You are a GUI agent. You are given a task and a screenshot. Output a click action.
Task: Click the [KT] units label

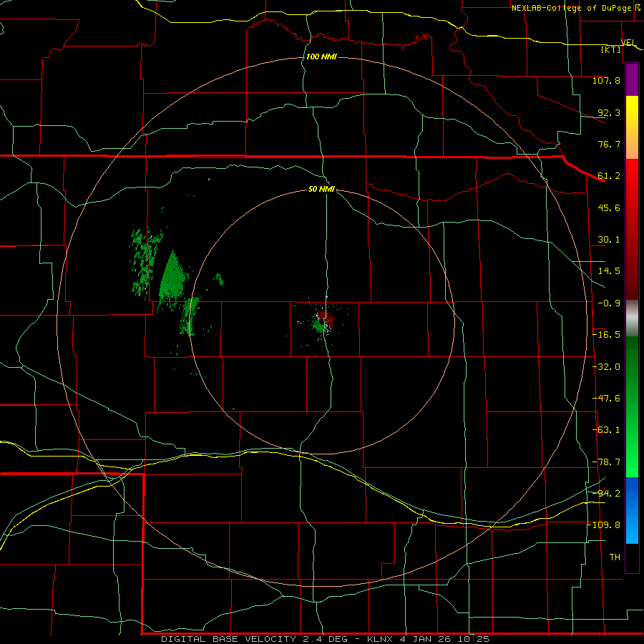pyautogui.click(x=611, y=49)
